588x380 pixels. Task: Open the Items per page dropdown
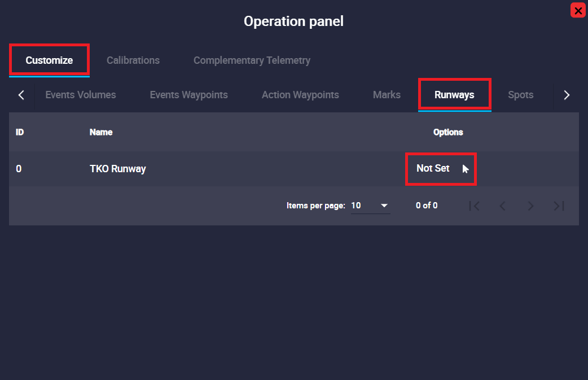[x=370, y=206]
